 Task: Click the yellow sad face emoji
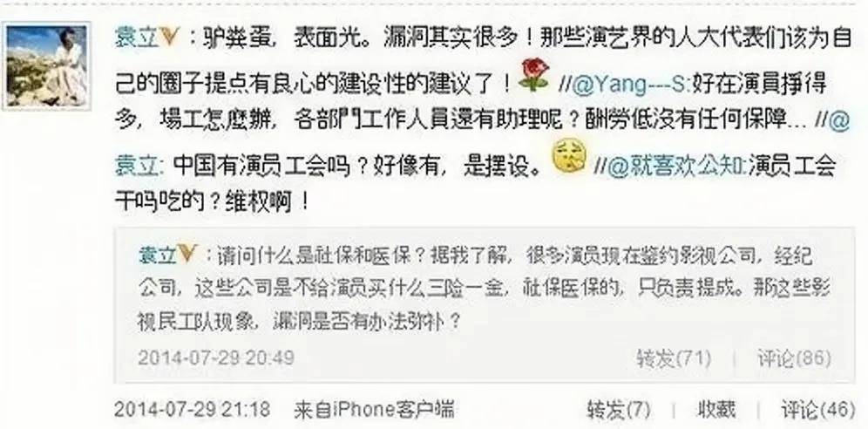[x=569, y=157]
